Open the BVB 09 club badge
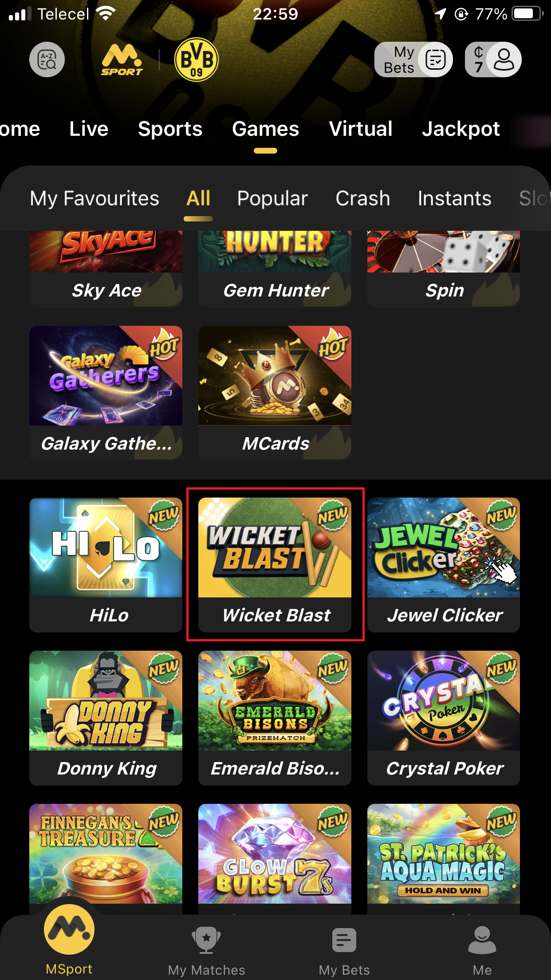Image resolution: width=551 pixels, height=980 pixels. point(197,59)
